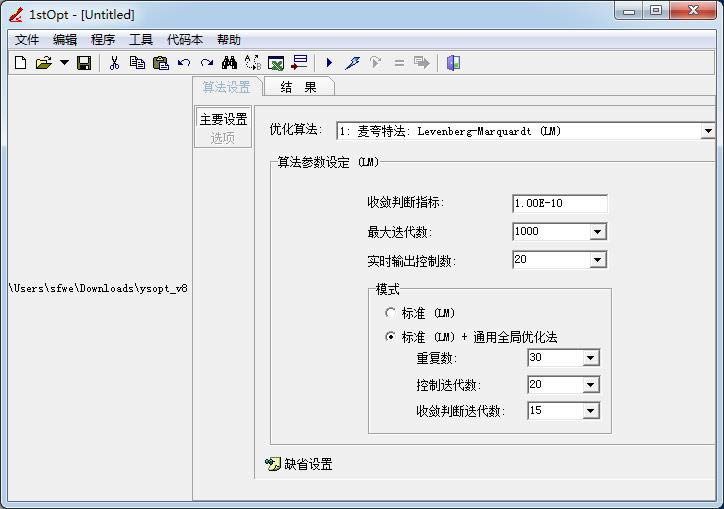The height and width of the screenshot is (509, 724).
Task: Click the 缺省设置 default settings button
Action: click(299, 464)
